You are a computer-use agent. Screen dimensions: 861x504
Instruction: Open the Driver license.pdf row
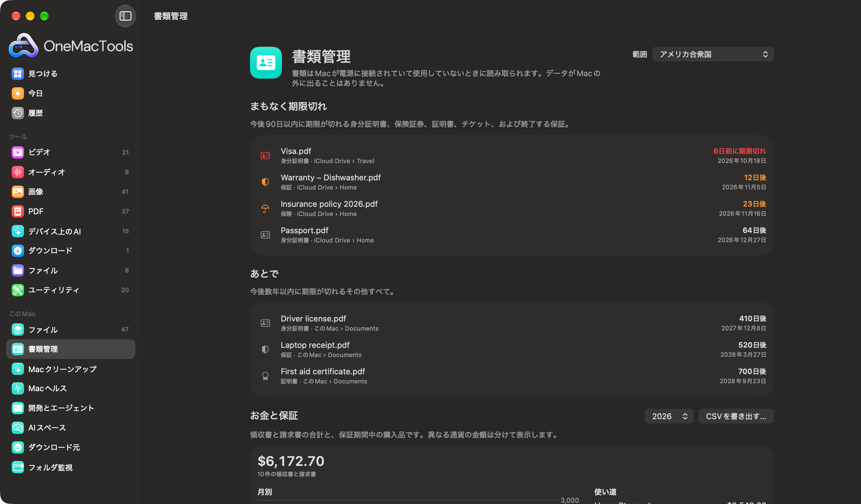point(511,323)
